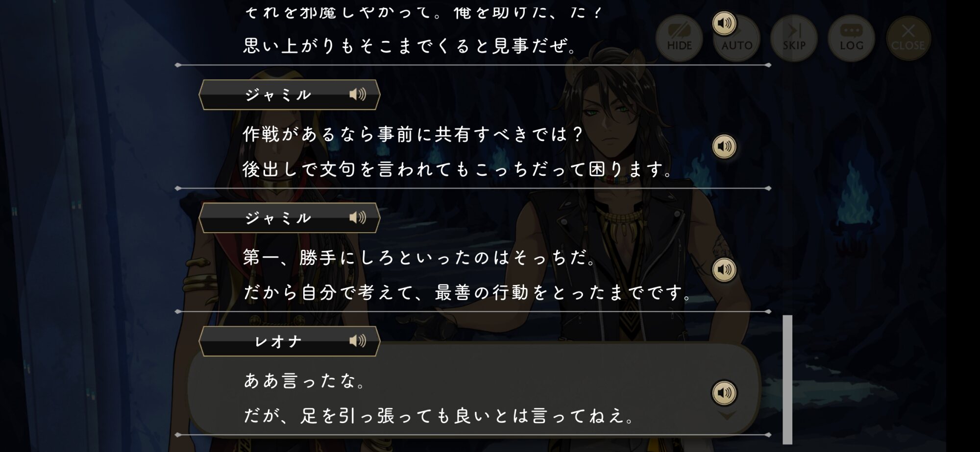980x452 pixels.
Task: Click the log scrollbar handle
Action: pyautogui.click(x=787, y=380)
